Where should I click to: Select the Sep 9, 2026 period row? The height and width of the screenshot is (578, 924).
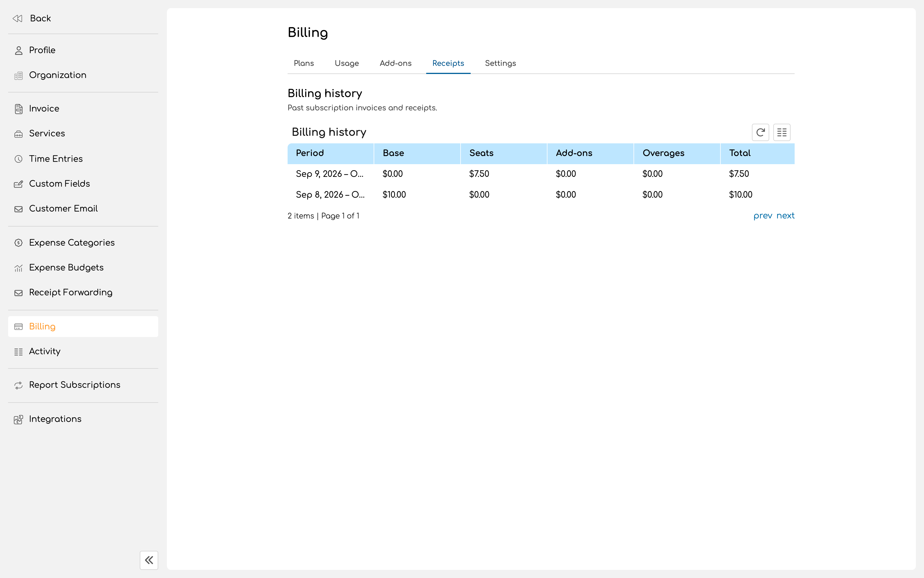click(x=541, y=174)
